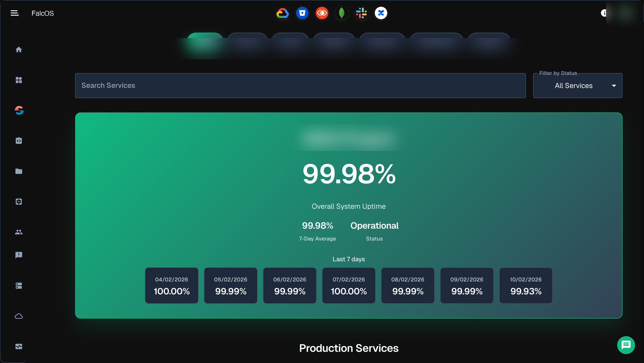Click the info icon at top right

[604, 13]
